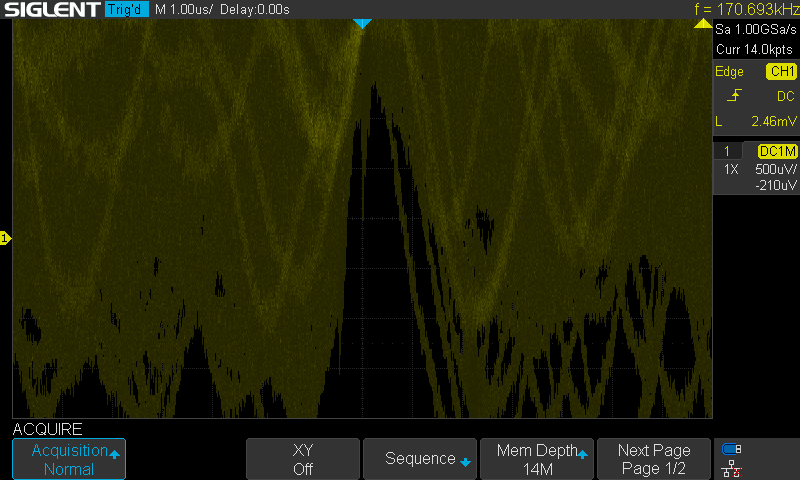
Task: Click the SIGLENT logo
Action: pyautogui.click(x=52, y=10)
